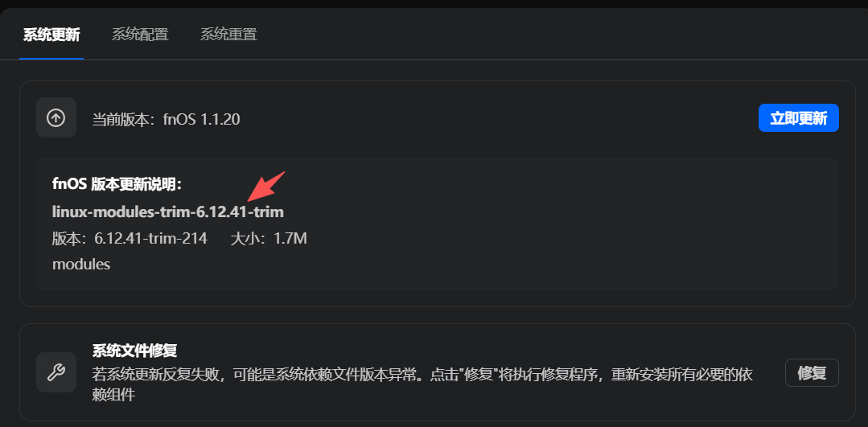The height and width of the screenshot is (427, 868).
Task: Click the circular up-arrow update icon
Action: click(x=56, y=117)
